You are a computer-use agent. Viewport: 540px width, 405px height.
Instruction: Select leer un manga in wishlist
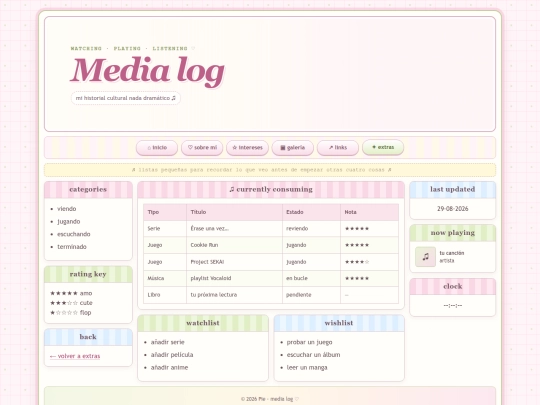(x=307, y=367)
